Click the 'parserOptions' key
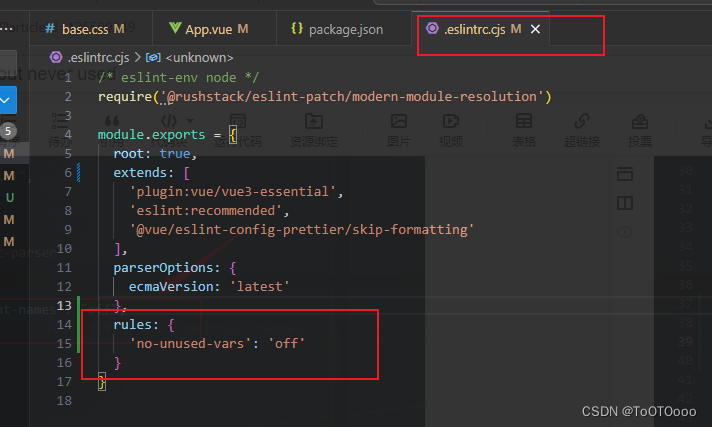Viewport: 712px width, 427px height. [x=163, y=268]
